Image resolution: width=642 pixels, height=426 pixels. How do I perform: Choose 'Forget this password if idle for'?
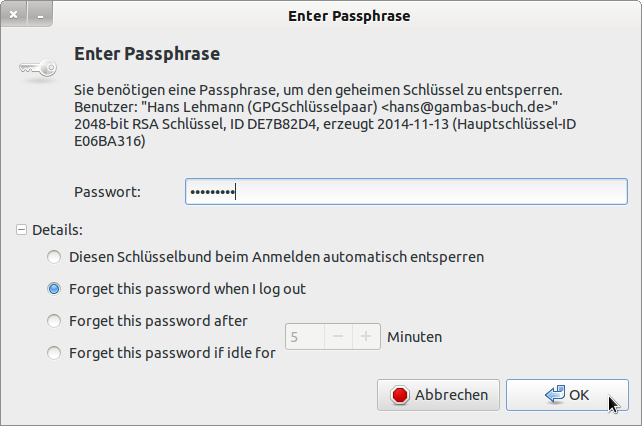pos(54,353)
